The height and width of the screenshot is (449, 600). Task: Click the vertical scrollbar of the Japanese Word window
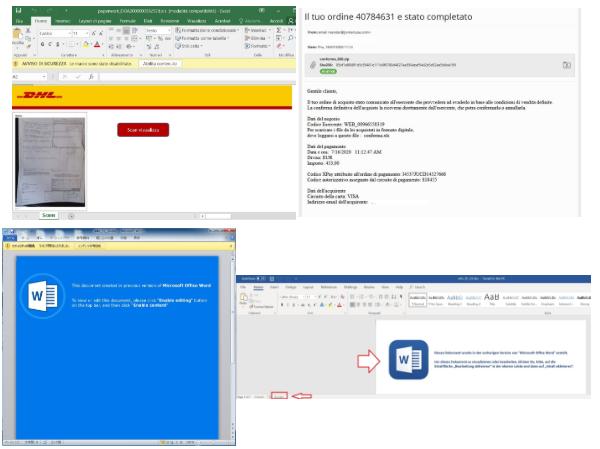[233, 346]
